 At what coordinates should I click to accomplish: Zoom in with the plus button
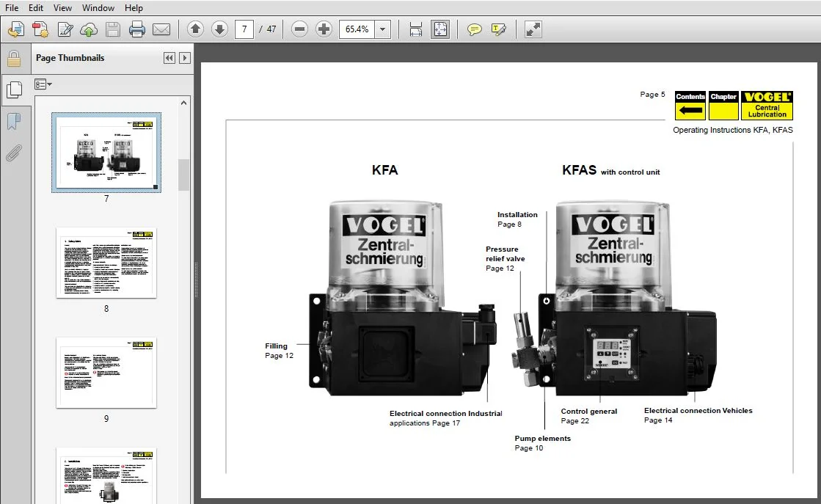pos(324,29)
